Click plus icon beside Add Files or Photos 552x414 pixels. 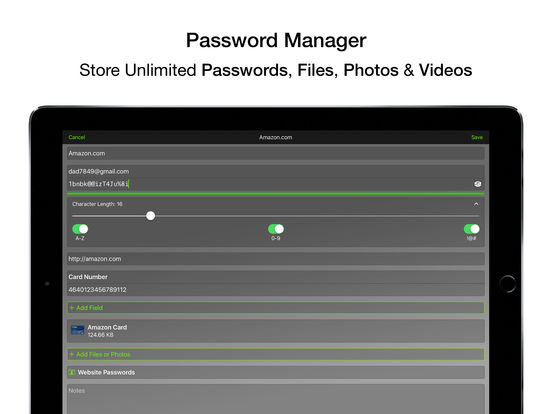[x=72, y=354]
